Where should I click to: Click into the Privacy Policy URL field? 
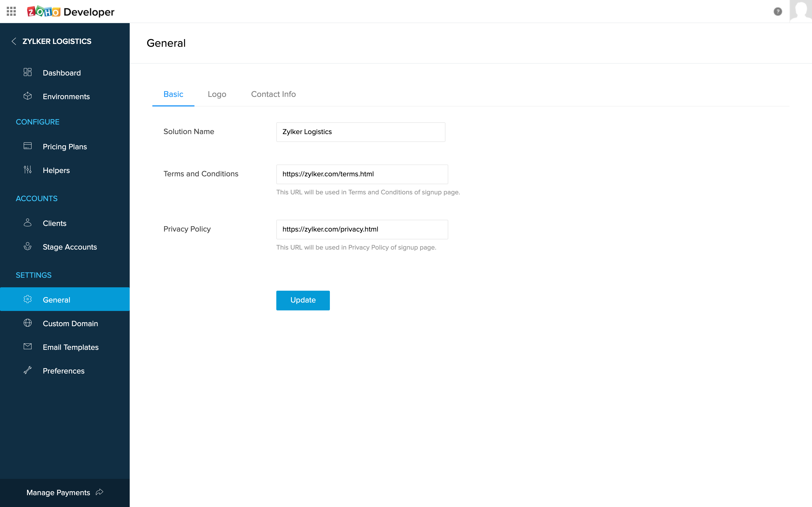(362, 229)
